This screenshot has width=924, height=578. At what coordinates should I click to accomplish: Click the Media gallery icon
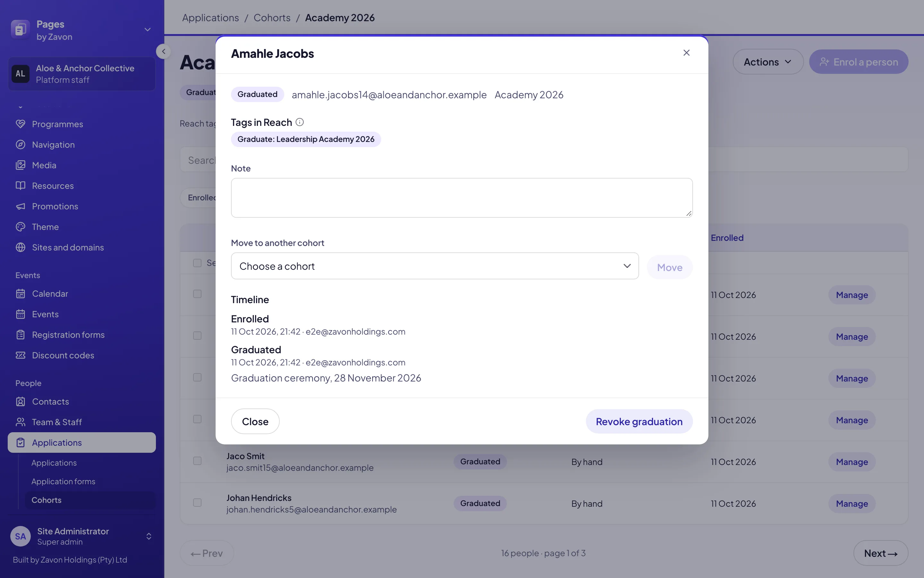tap(20, 165)
